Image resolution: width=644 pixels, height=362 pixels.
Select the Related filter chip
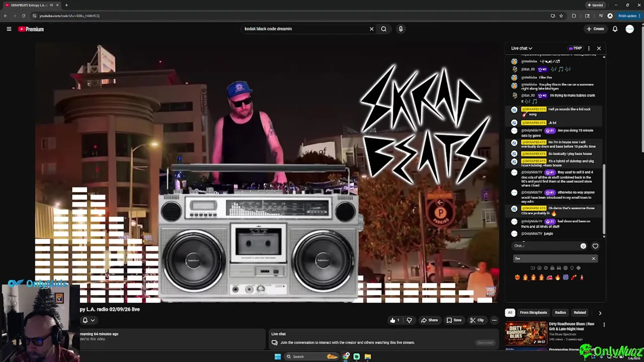(580, 313)
